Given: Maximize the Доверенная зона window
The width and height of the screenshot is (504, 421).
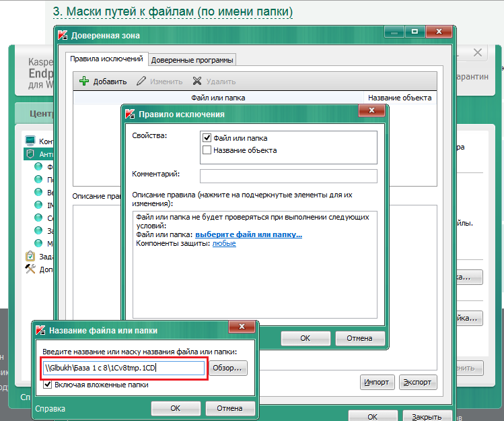Looking at the screenshot, I should pyautogui.click(x=415, y=32).
